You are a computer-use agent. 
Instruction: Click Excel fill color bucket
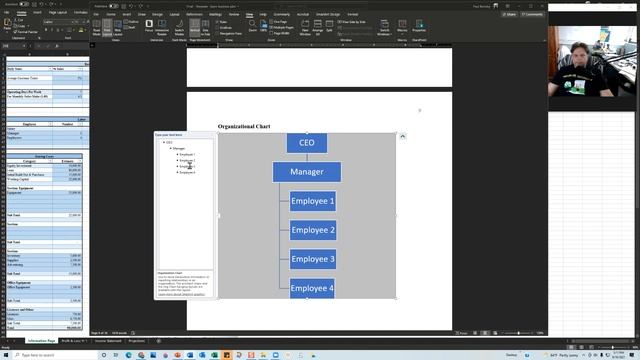click(80, 30)
